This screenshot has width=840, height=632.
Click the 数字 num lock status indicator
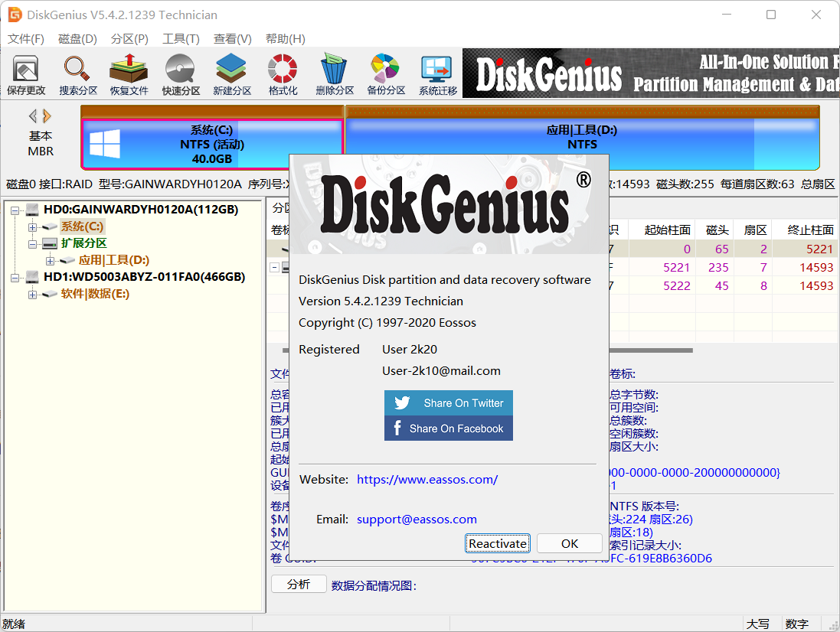pyautogui.click(x=796, y=624)
